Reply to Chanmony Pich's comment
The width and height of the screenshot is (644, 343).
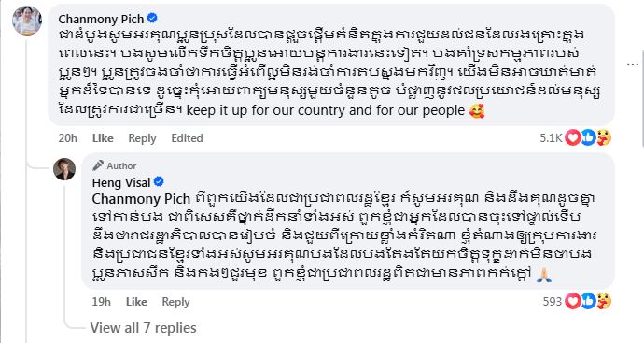(142, 138)
